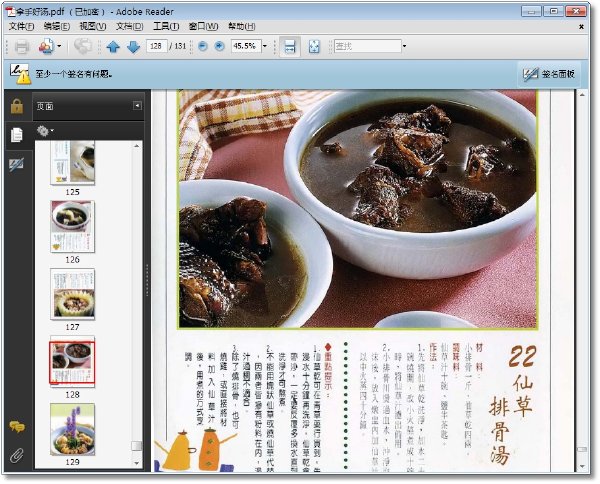
Task: Collapse the 页面 navigation panel
Action: coord(137,105)
